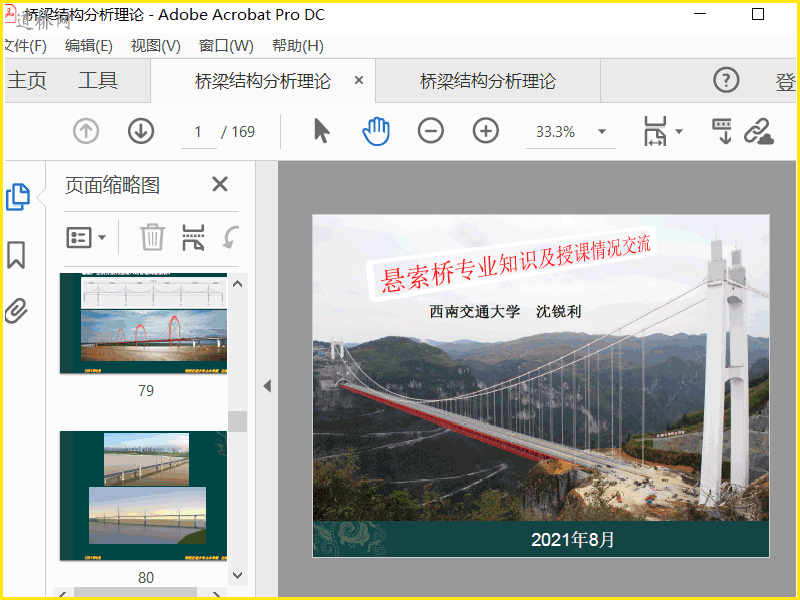Open the 文件(F) menu
The width and height of the screenshot is (800, 600).
click(x=26, y=46)
